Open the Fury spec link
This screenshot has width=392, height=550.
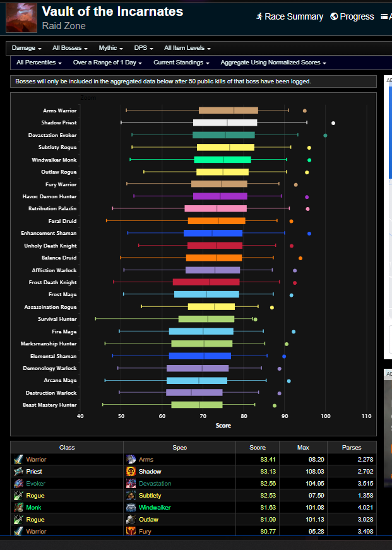point(145,532)
